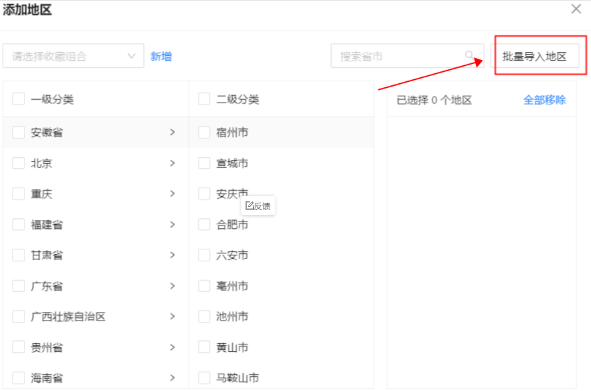Viewport: 591px width, 391px height.
Task: Expand 海南省 with its chevron arrow
Action: 172,378
